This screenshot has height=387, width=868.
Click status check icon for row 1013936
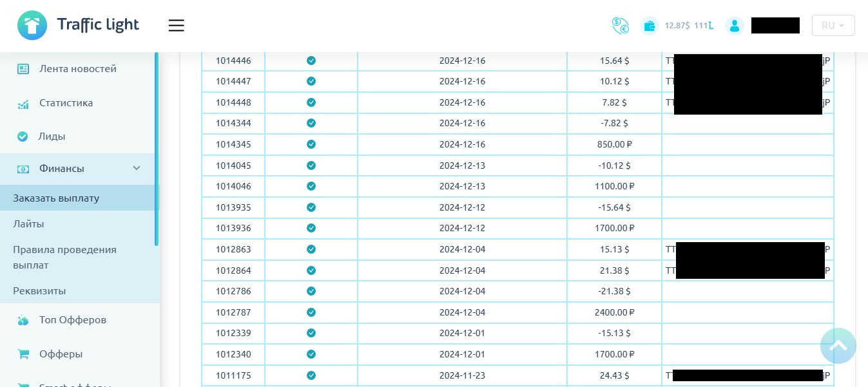click(x=311, y=228)
